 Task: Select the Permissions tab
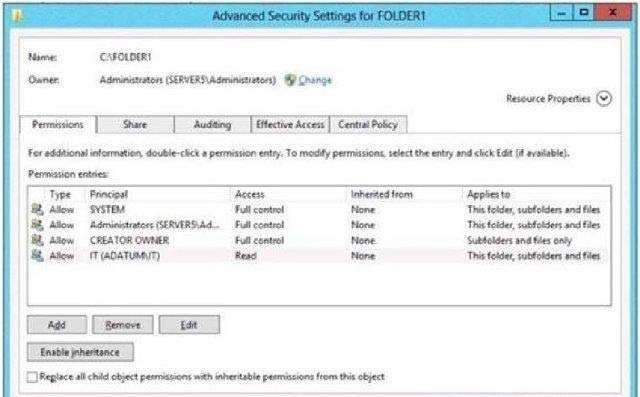tap(58, 124)
